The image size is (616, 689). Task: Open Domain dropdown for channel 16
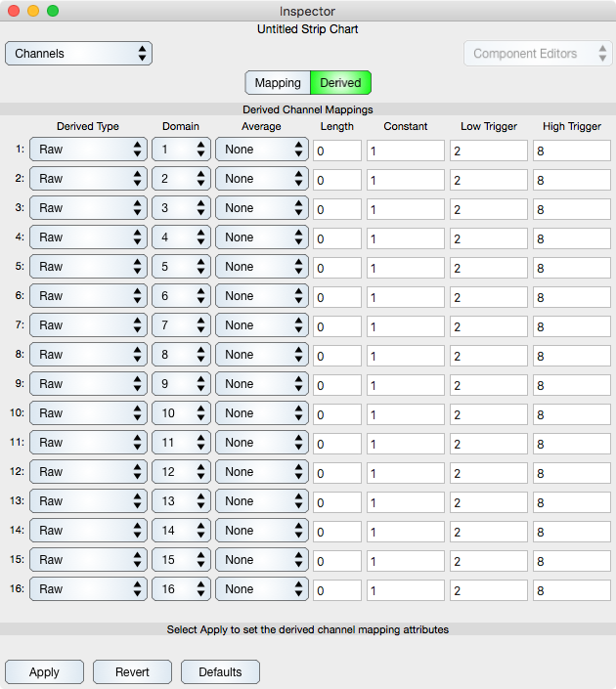coord(181,589)
